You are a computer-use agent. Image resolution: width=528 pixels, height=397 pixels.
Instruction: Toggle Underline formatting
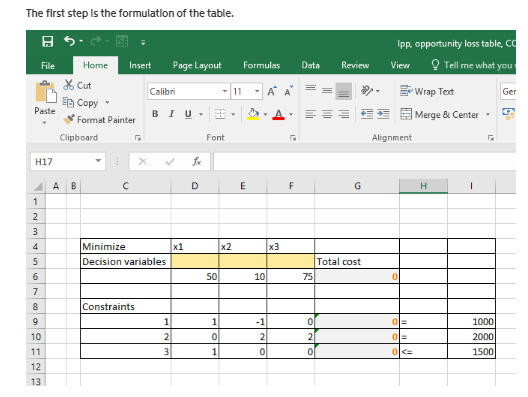188,114
